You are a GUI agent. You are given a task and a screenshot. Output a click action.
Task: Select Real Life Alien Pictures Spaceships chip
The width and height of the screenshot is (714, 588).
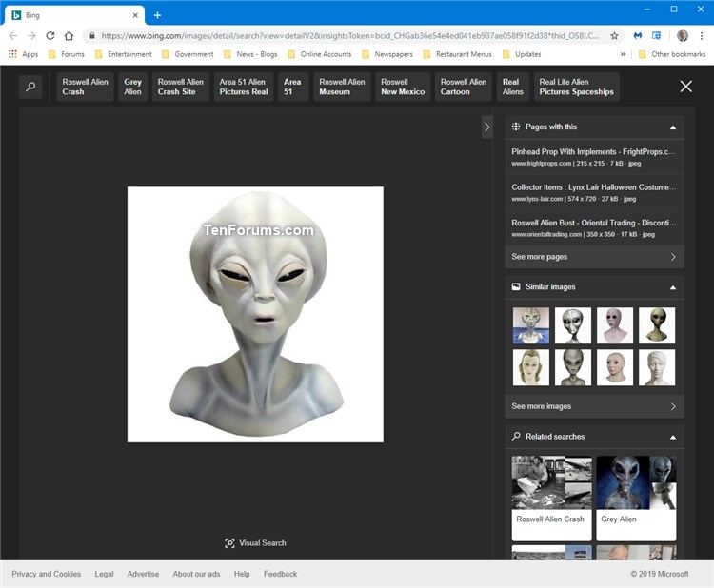pyautogui.click(x=577, y=87)
